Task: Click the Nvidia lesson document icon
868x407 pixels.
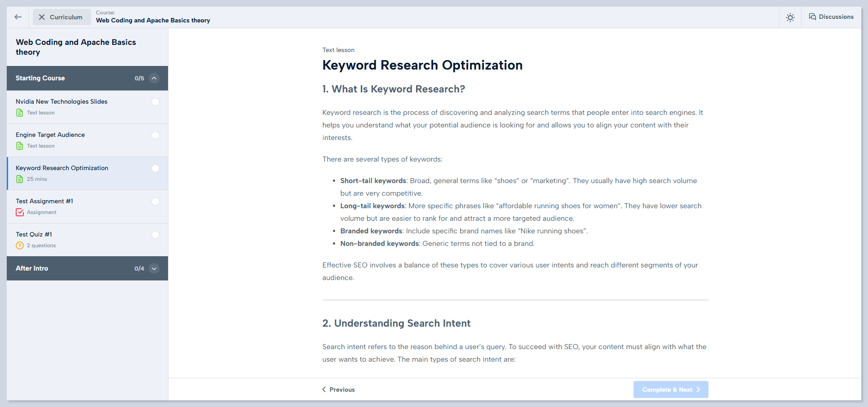Action: 20,113
